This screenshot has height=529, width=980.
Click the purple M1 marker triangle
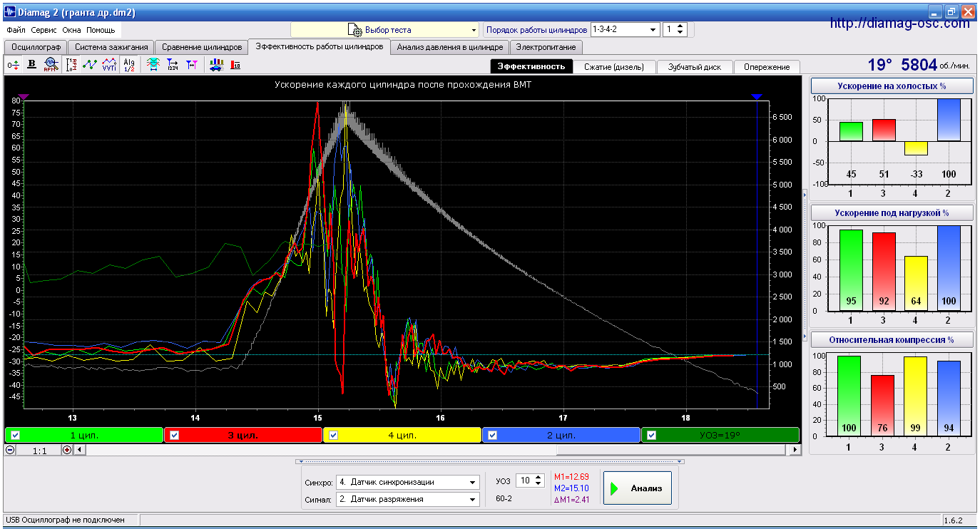[x=24, y=96]
